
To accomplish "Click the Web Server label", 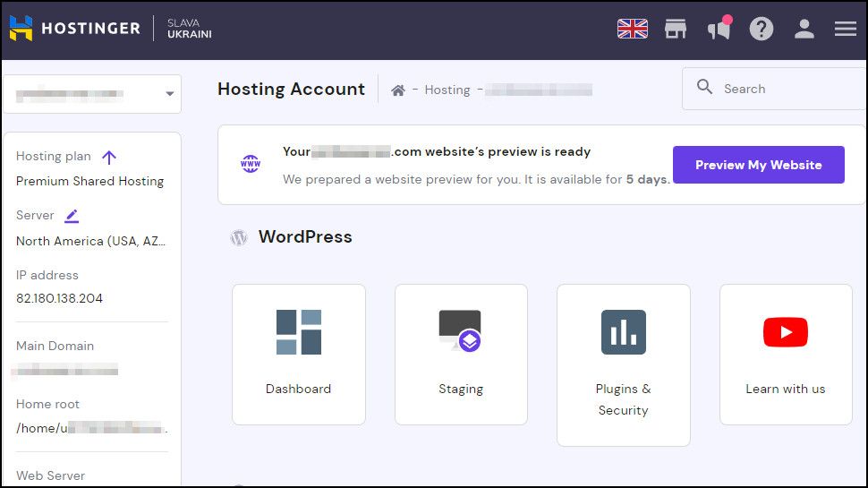I will coord(50,475).
